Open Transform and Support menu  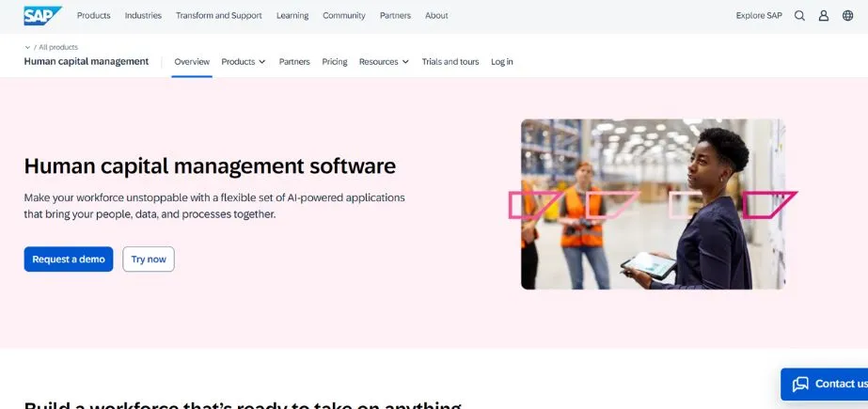tap(219, 15)
